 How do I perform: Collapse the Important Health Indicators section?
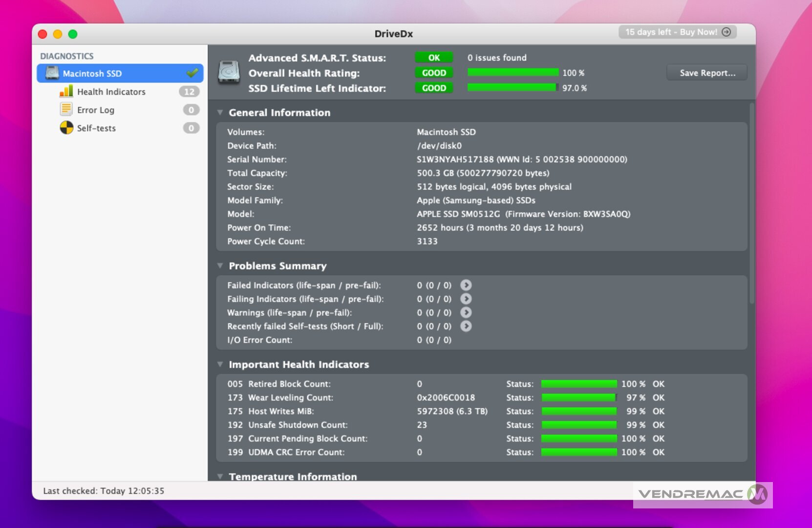220,364
